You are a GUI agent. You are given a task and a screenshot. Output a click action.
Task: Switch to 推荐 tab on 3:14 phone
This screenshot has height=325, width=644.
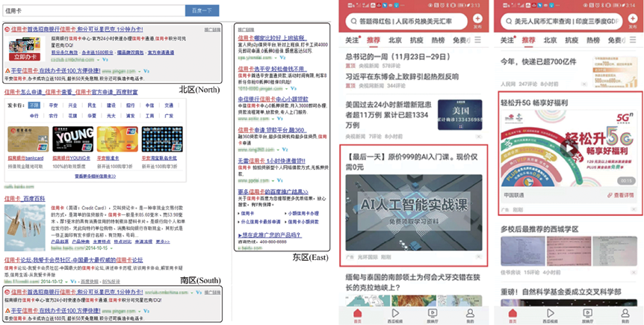pyautogui.click(x=529, y=40)
